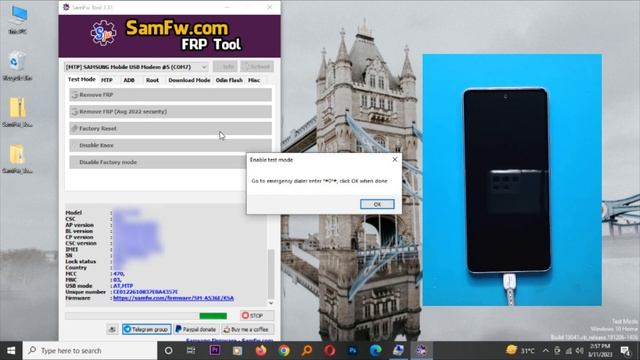Open the Telegram group button

pyautogui.click(x=147, y=329)
